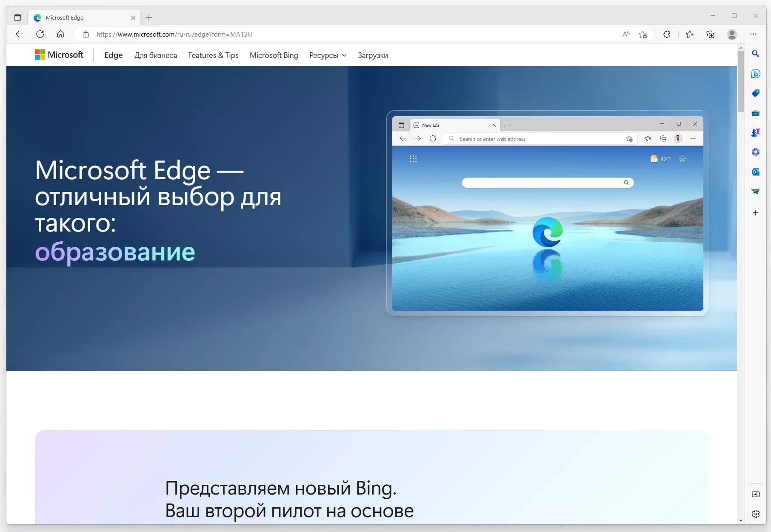Open sidebar Search icon

(x=755, y=54)
